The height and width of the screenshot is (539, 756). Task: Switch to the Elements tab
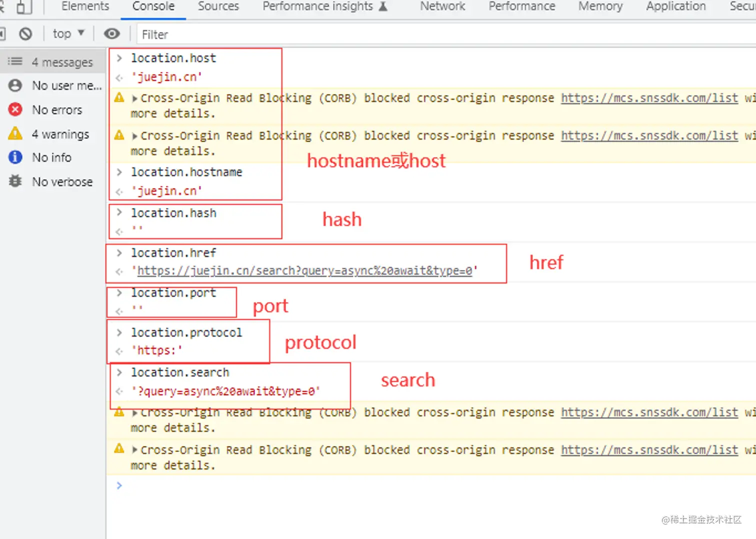[85, 6]
